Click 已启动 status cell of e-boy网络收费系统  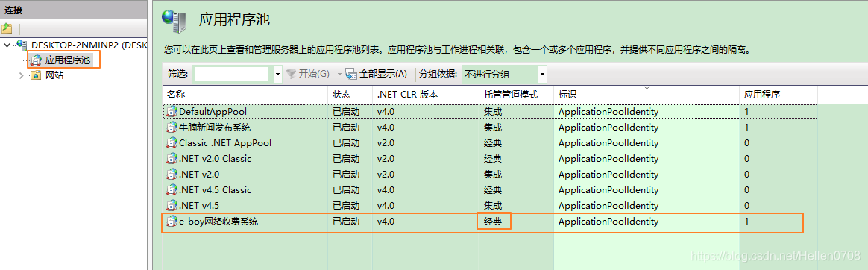[346, 222]
